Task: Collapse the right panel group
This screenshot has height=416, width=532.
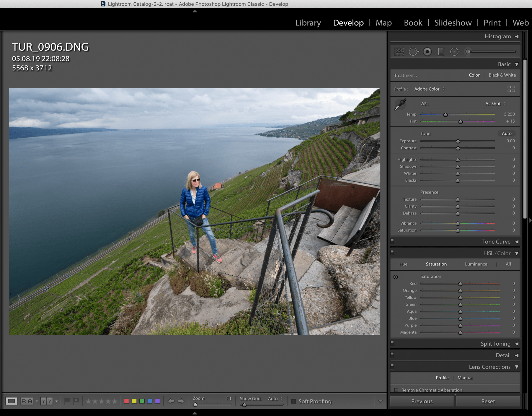Action: coord(530,220)
